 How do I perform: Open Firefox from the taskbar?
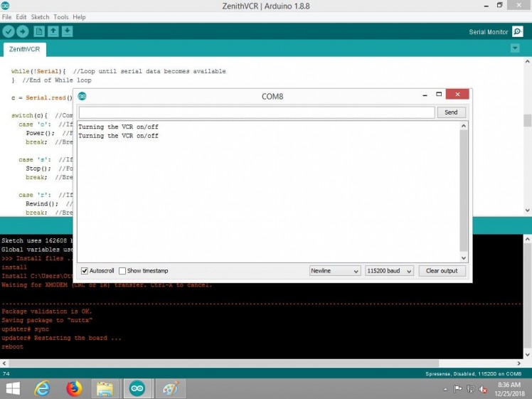(x=74, y=388)
